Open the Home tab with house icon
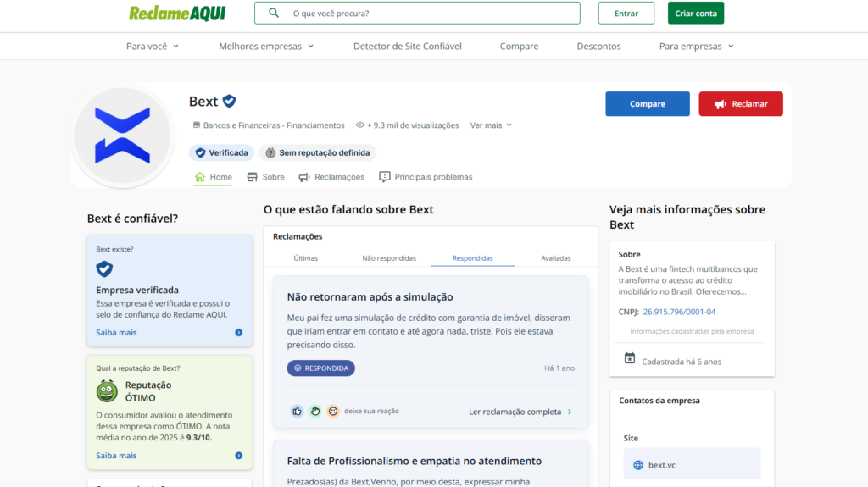Screen dimensions: 868x487 pos(213,177)
